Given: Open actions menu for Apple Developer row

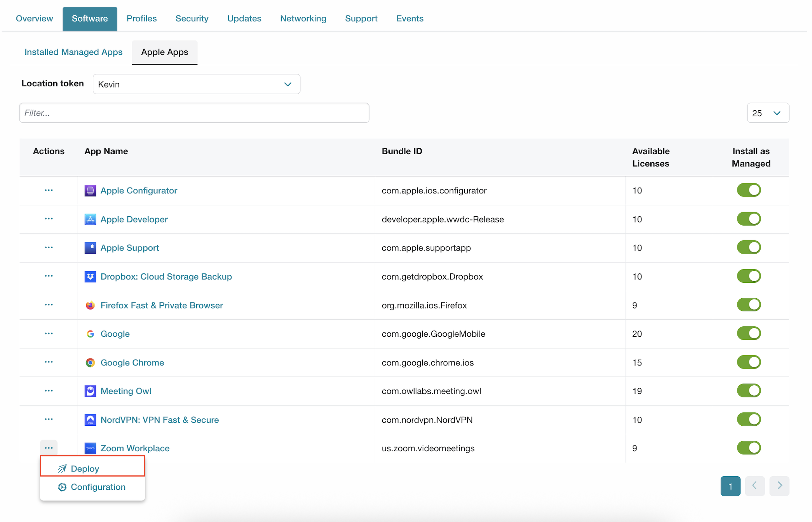Looking at the screenshot, I should [49, 219].
